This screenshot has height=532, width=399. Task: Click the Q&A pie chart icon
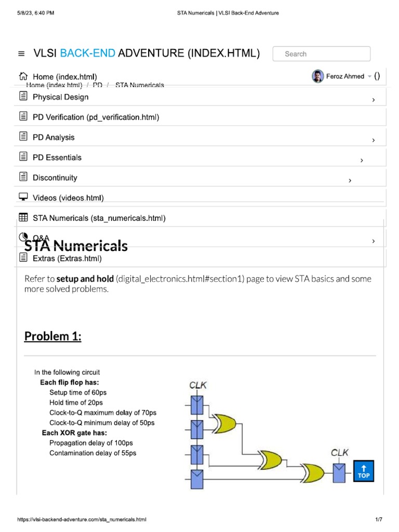tap(23, 237)
